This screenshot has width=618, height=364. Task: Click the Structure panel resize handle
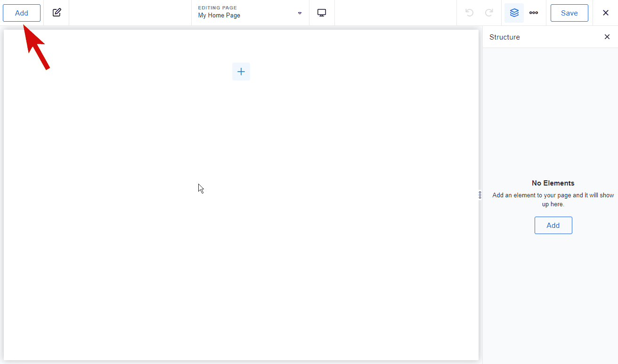pos(480,194)
